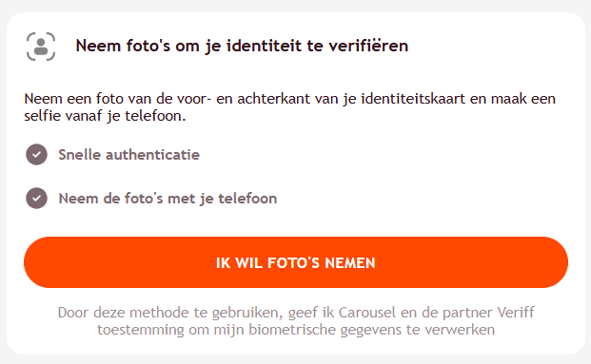This screenshot has width=591, height=364.
Task: Click the Snelle authenticatie label
Action: [128, 155]
